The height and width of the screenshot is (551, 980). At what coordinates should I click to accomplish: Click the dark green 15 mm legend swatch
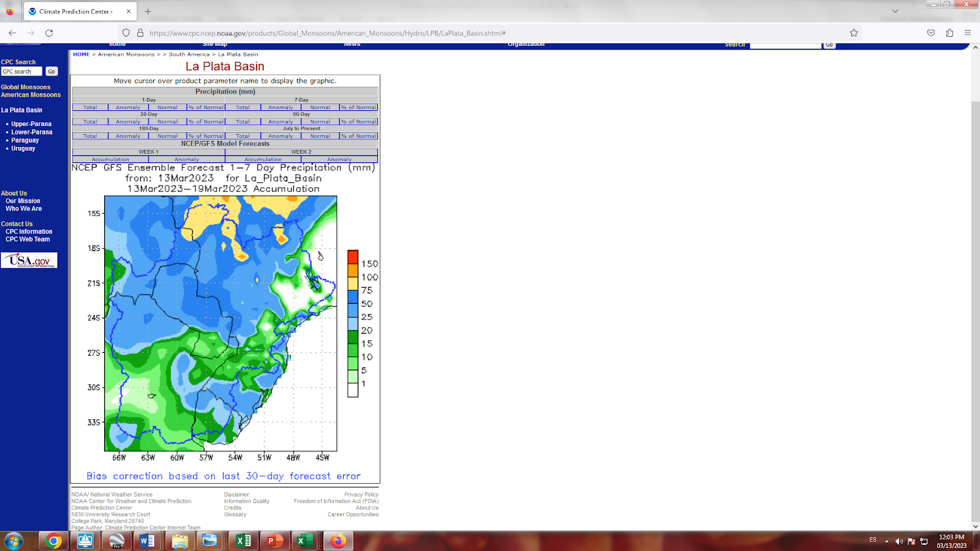coord(353,337)
